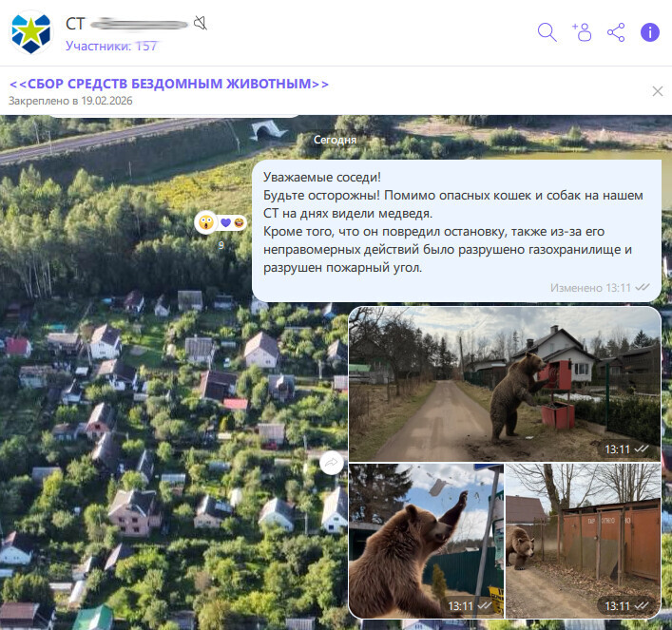
Task: Open photo of bear at red box
Action: point(505,384)
